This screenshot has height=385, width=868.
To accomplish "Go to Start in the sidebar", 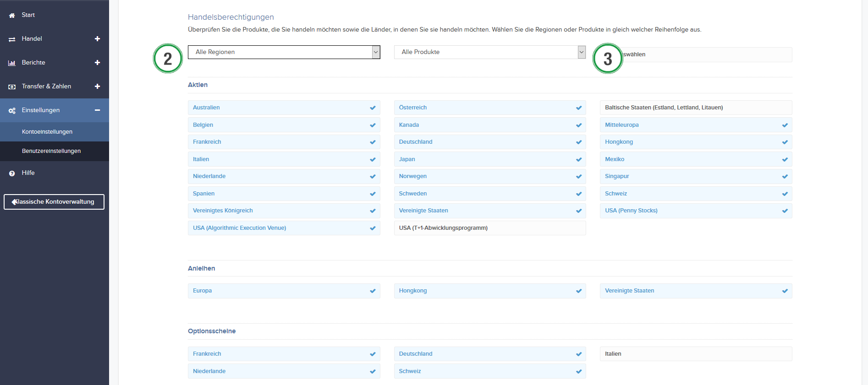I will coord(55,15).
